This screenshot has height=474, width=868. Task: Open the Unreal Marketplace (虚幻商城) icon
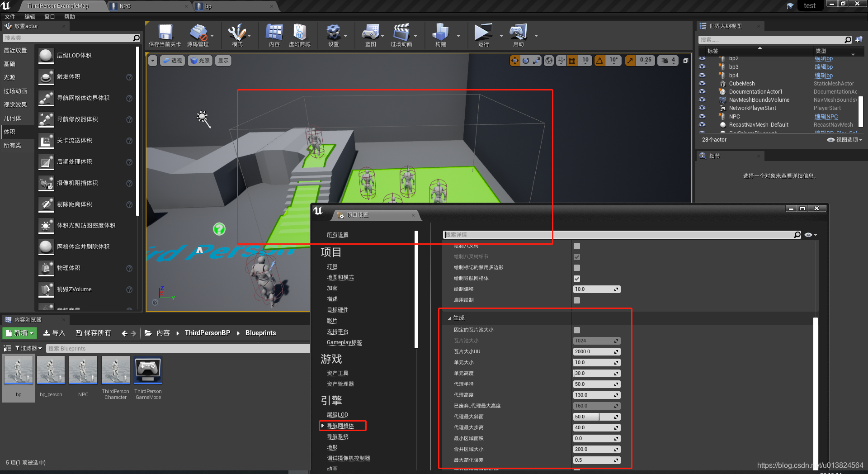[299, 32]
